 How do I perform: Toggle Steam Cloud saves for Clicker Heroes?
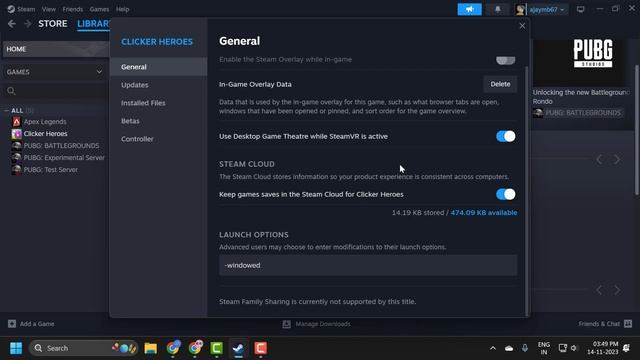tap(506, 194)
